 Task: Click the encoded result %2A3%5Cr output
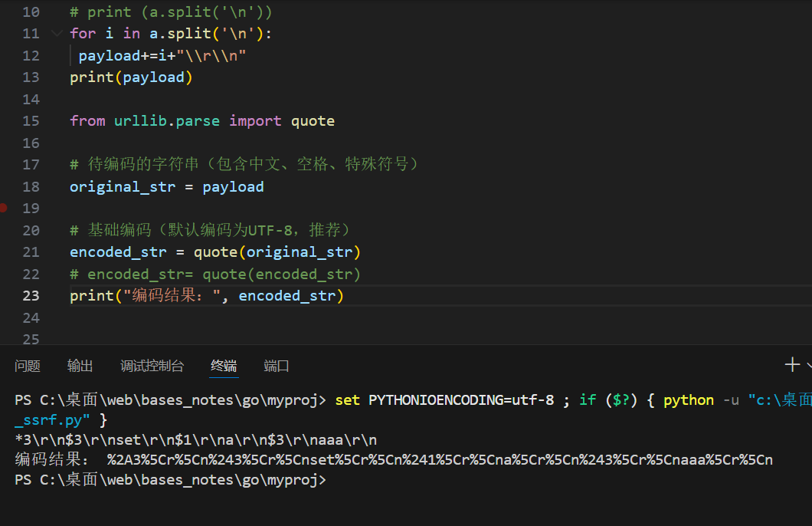(x=440, y=459)
